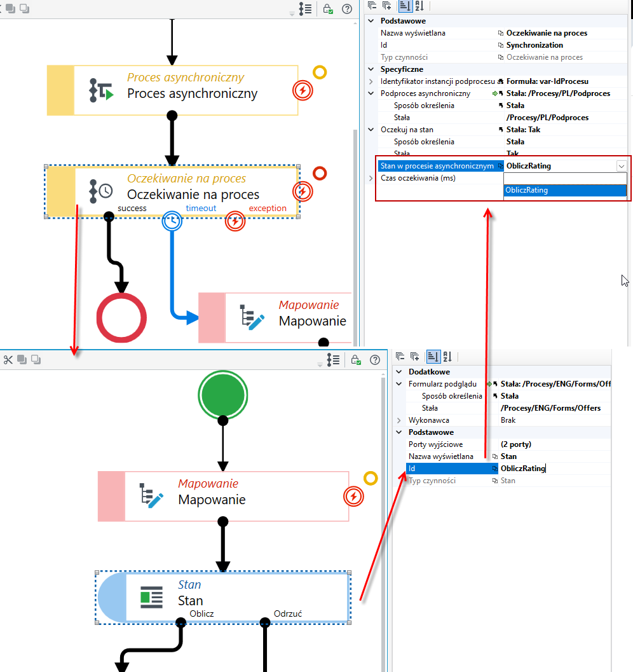Expand the Identyfikator instancji podprocesu row
Viewport: 633px width, 672px height.
[371, 81]
